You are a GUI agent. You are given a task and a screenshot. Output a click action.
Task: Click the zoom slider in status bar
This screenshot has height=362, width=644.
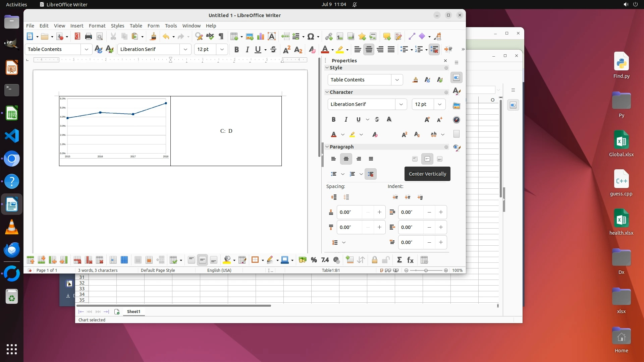[x=426, y=270]
